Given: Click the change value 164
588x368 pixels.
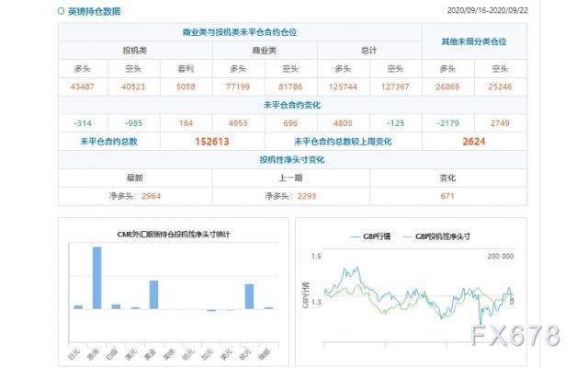Looking at the screenshot, I should (186, 123).
